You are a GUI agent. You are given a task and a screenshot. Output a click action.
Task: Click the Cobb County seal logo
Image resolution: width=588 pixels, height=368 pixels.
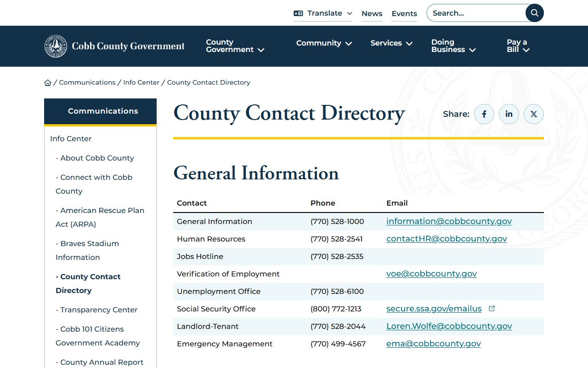(x=56, y=46)
